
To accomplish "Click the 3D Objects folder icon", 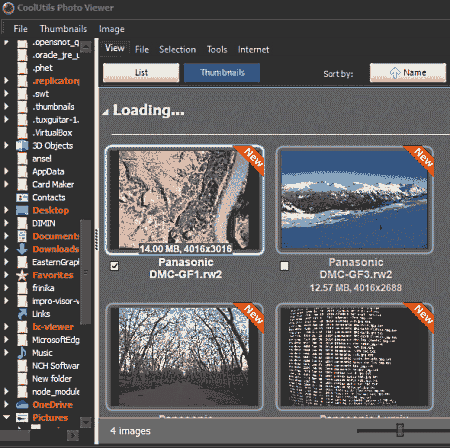I will point(22,146).
